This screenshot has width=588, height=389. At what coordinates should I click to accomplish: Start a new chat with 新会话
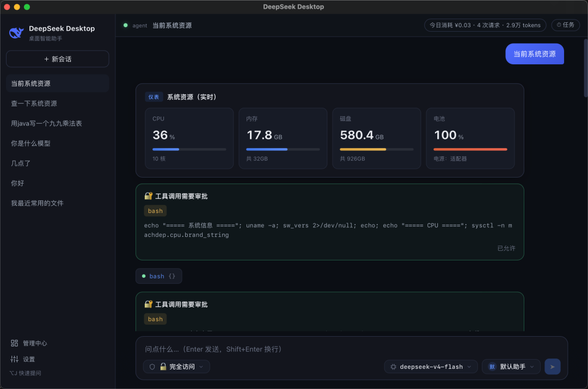pos(57,59)
